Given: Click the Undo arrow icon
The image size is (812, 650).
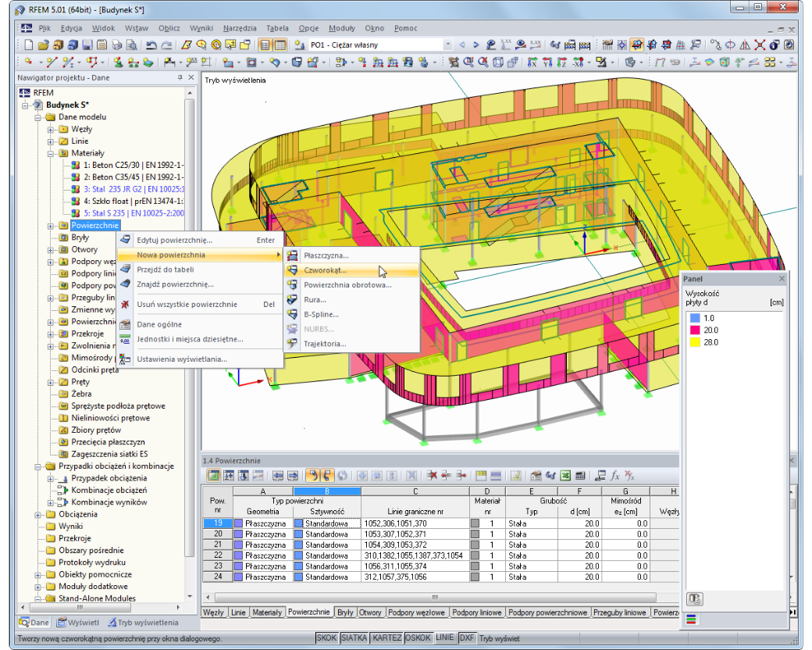Looking at the screenshot, I should (151, 45).
